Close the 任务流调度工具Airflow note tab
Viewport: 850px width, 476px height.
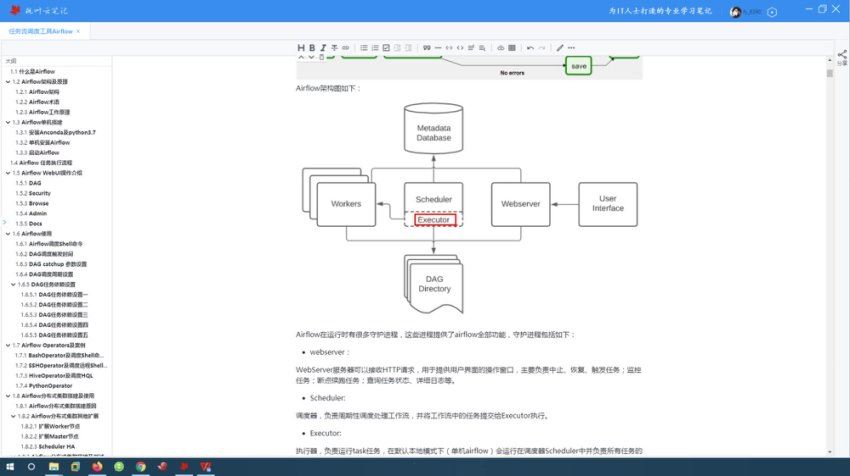[x=78, y=31]
